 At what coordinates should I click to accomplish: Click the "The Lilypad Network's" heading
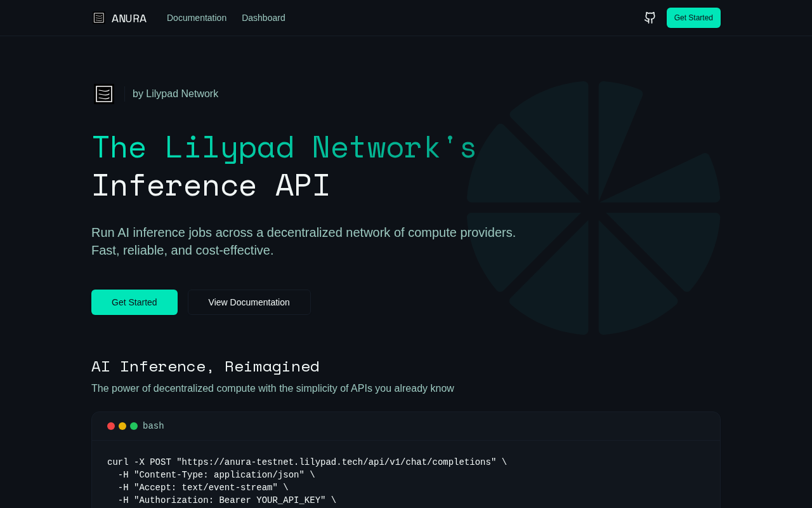point(284,148)
